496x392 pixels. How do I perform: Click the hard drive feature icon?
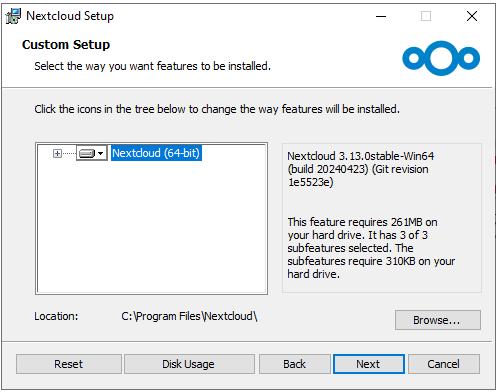tap(87, 153)
